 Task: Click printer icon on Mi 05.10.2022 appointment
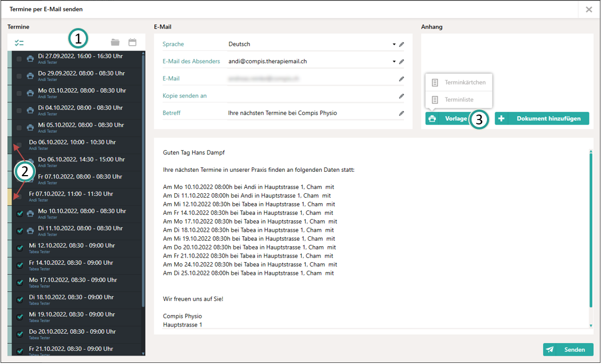(30, 128)
